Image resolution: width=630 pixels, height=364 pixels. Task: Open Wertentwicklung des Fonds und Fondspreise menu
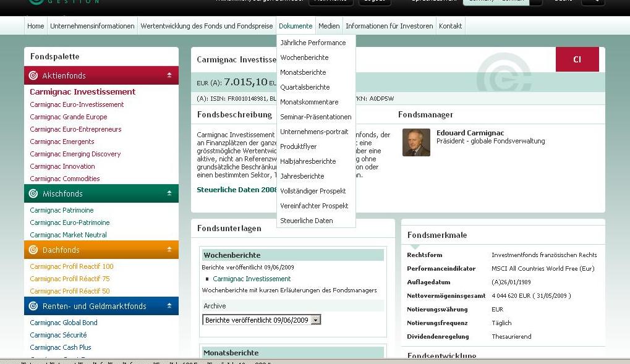point(206,26)
